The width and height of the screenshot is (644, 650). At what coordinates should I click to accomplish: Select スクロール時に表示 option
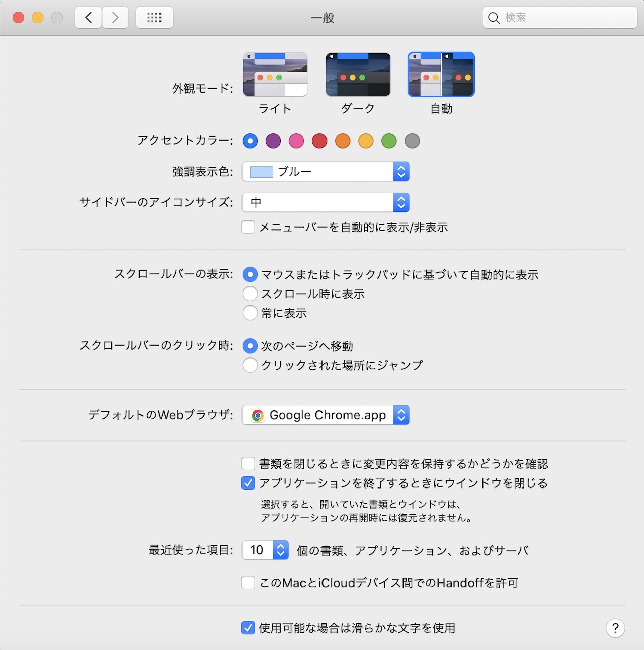tap(250, 294)
